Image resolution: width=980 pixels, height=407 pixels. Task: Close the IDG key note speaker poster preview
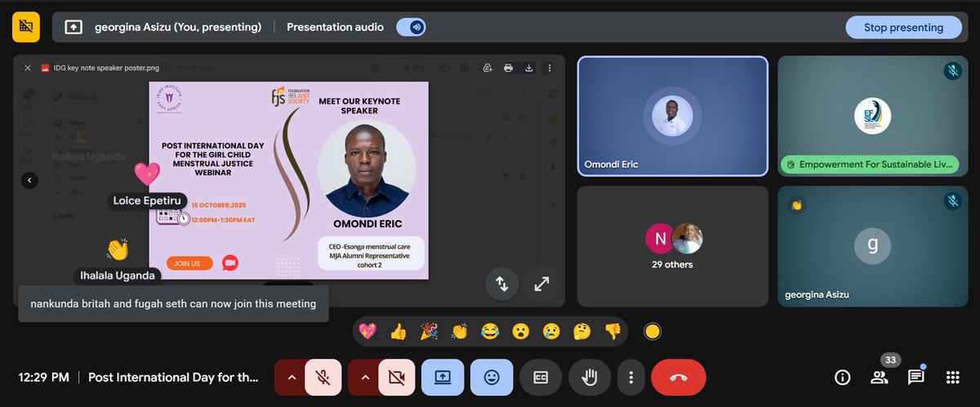pyautogui.click(x=27, y=68)
